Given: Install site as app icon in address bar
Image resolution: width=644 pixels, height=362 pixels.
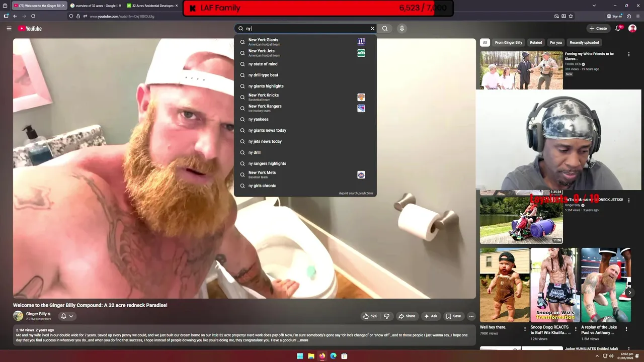Looking at the screenshot, I should point(563,16).
